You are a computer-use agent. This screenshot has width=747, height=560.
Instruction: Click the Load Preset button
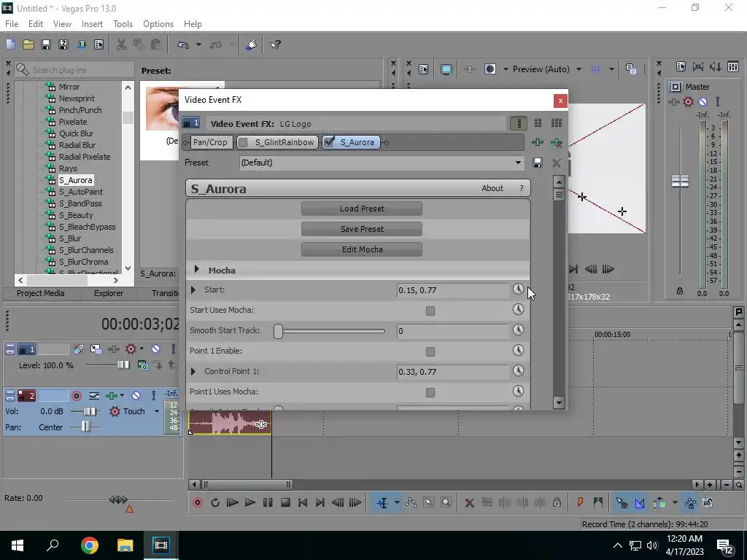coord(362,209)
